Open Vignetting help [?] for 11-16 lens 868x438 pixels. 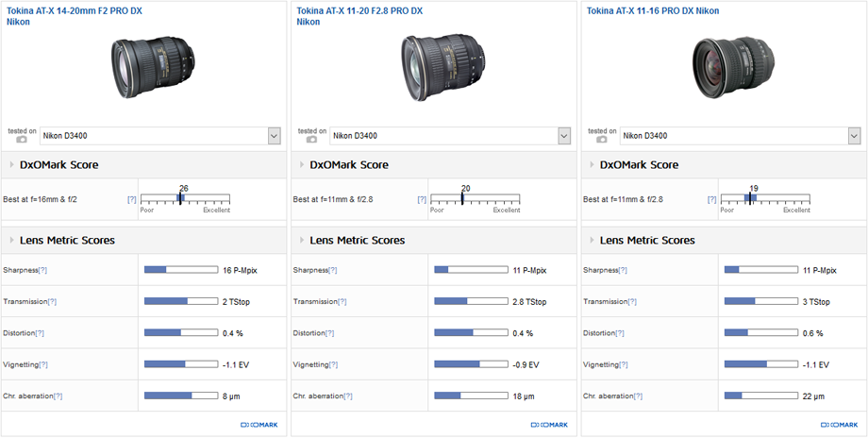pos(624,365)
